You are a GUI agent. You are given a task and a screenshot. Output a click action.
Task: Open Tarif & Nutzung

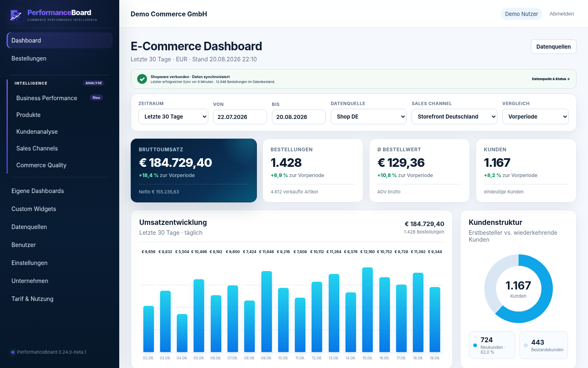pos(60,299)
